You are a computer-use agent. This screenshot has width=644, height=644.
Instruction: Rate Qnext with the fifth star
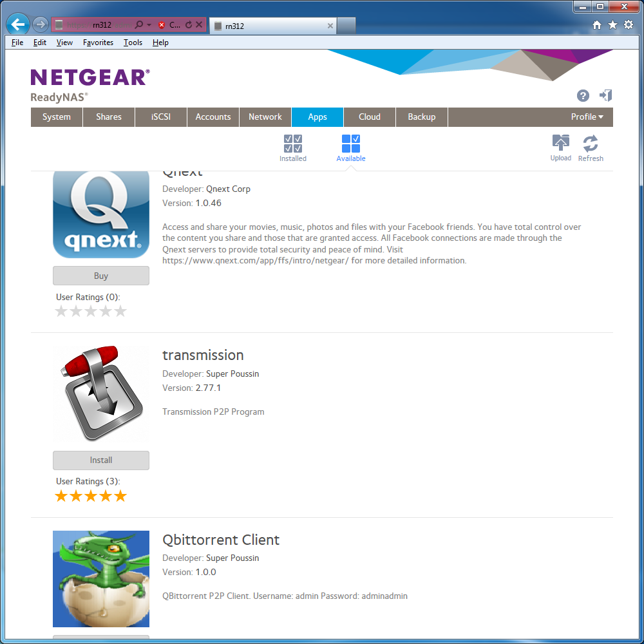pyautogui.click(x=120, y=311)
